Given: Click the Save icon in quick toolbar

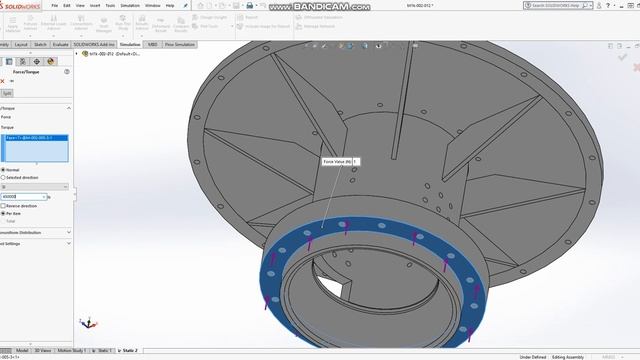Looking at the screenshot, I should tap(236, 6).
